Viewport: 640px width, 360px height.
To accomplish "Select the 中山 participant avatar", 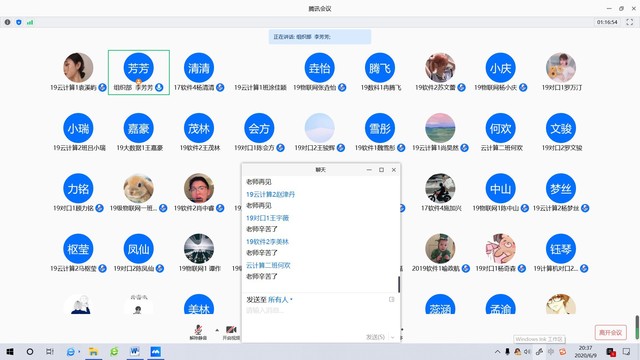I will [500, 189].
